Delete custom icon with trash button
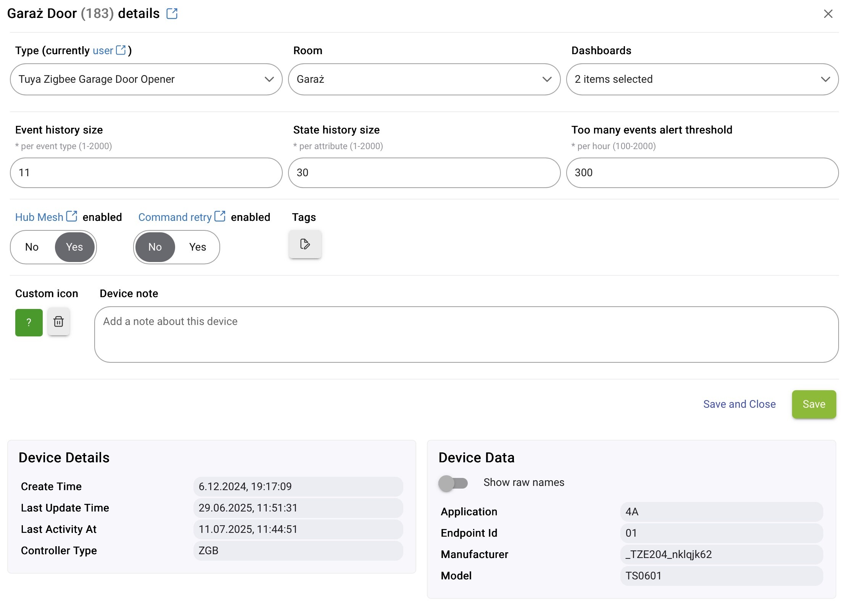 (x=59, y=322)
